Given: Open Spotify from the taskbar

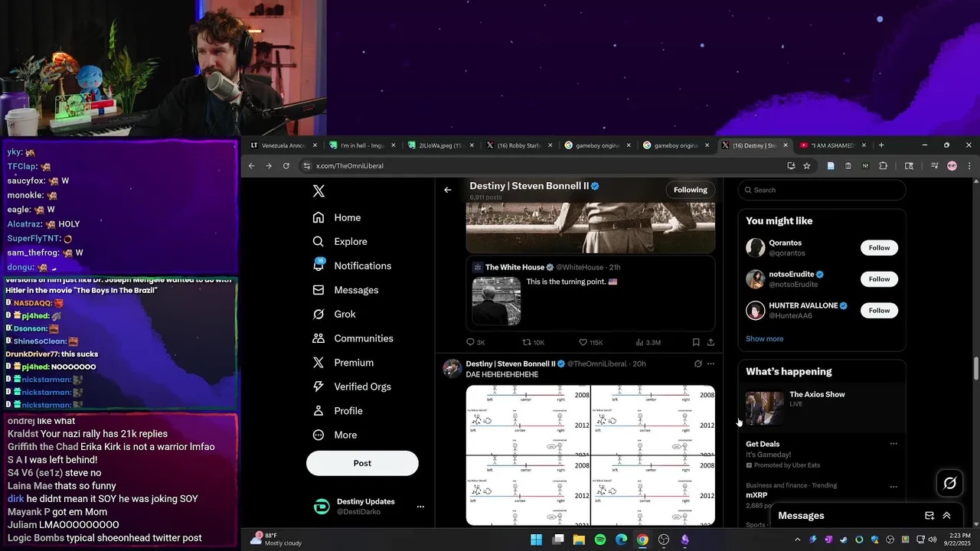Looking at the screenshot, I should coord(600,540).
